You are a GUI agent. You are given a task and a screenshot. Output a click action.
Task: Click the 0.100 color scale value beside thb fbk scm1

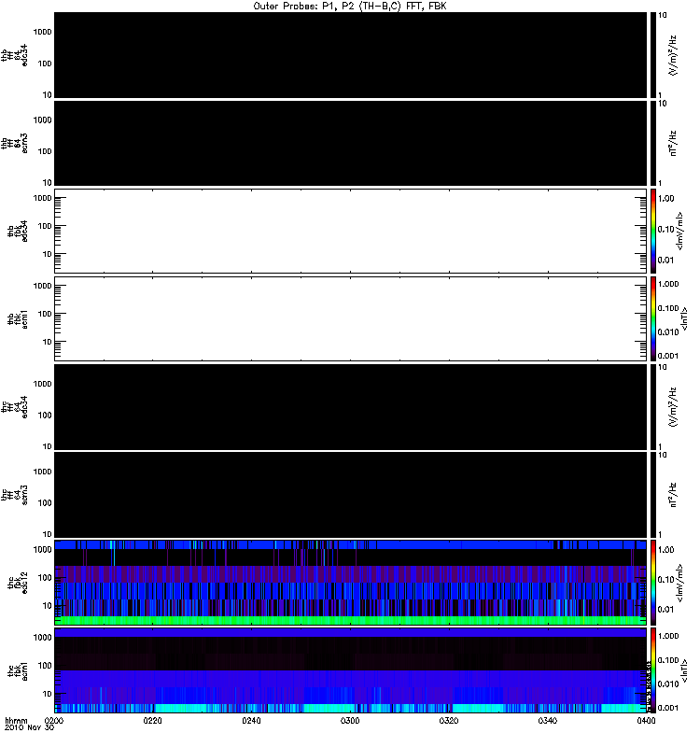[668, 308]
